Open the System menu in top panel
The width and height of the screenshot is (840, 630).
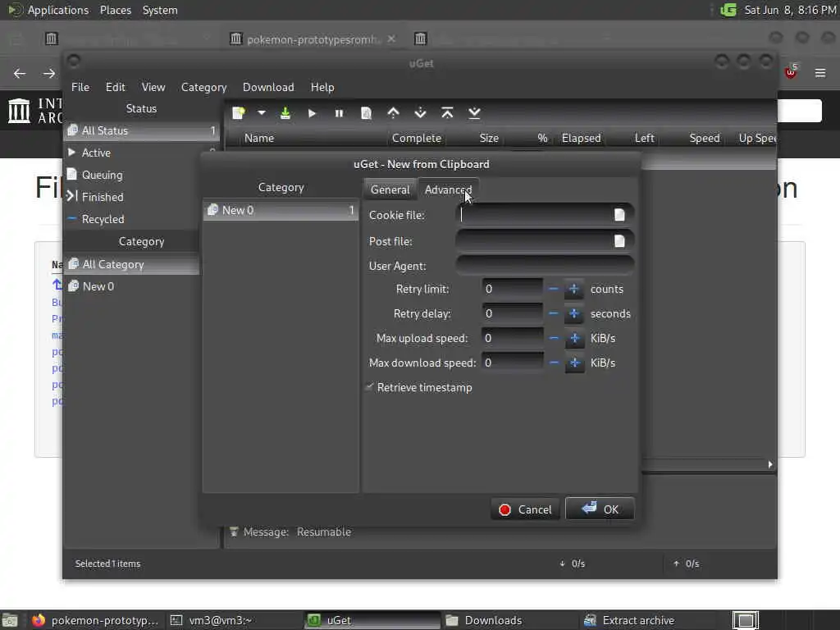tap(160, 10)
